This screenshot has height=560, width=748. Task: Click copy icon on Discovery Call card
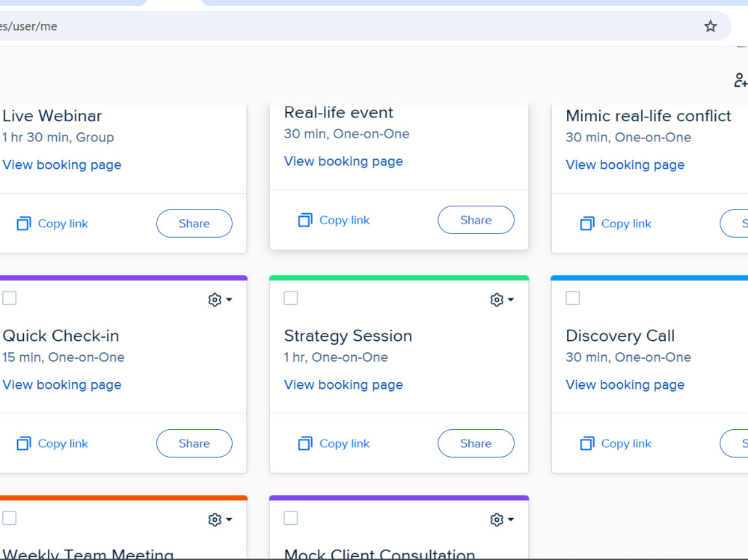(587, 443)
